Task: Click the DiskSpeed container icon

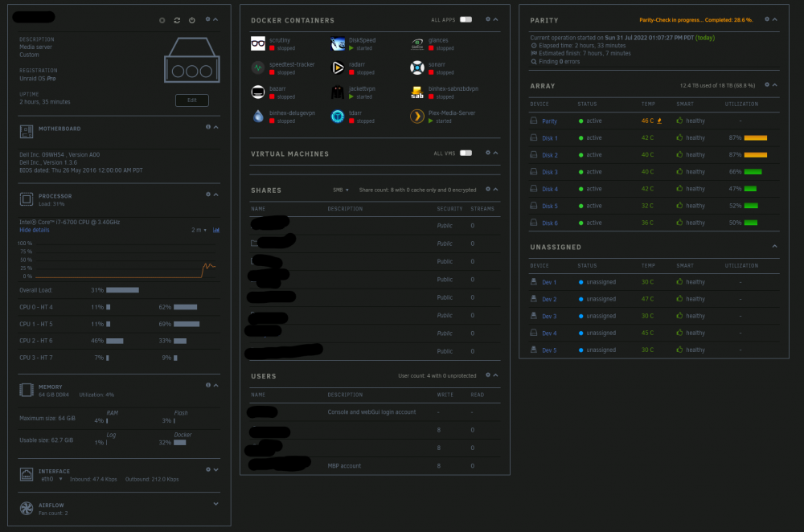Action: click(x=338, y=43)
